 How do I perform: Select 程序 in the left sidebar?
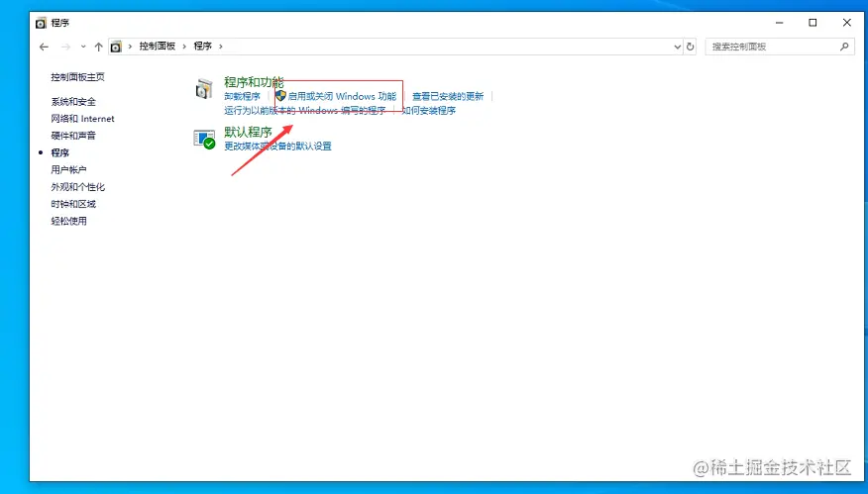pos(59,152)
